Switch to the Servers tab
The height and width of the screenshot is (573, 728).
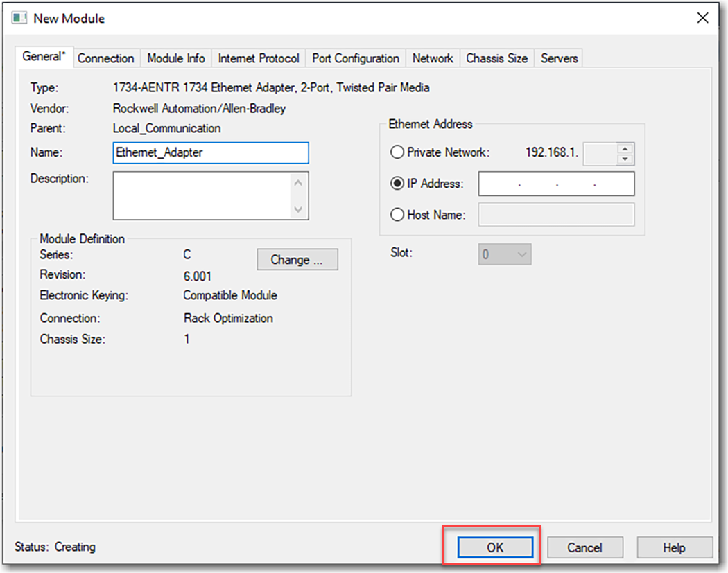coord(559,58)
